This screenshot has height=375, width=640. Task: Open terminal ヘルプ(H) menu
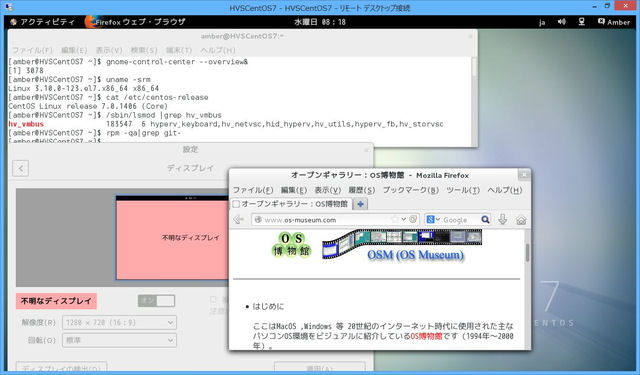(x=218, y=50)
